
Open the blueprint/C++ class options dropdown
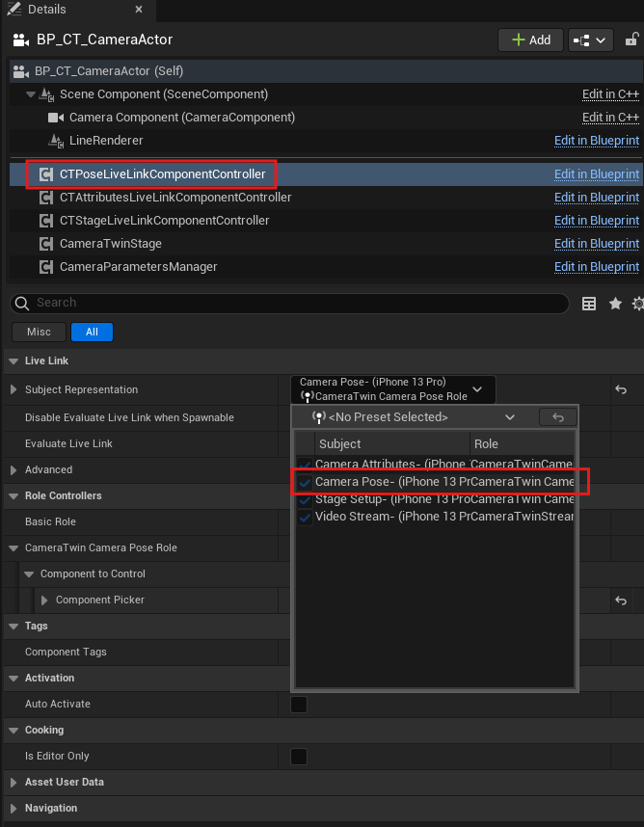(591, 40)
